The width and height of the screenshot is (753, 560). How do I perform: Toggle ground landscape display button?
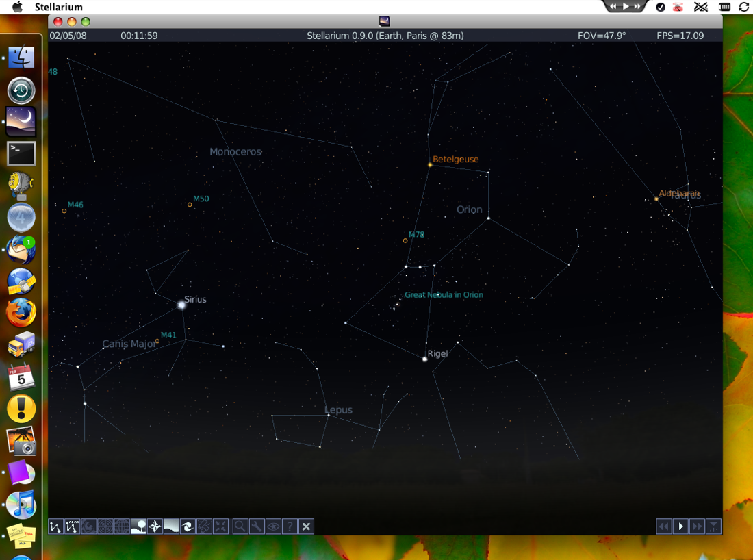point(138,527)
